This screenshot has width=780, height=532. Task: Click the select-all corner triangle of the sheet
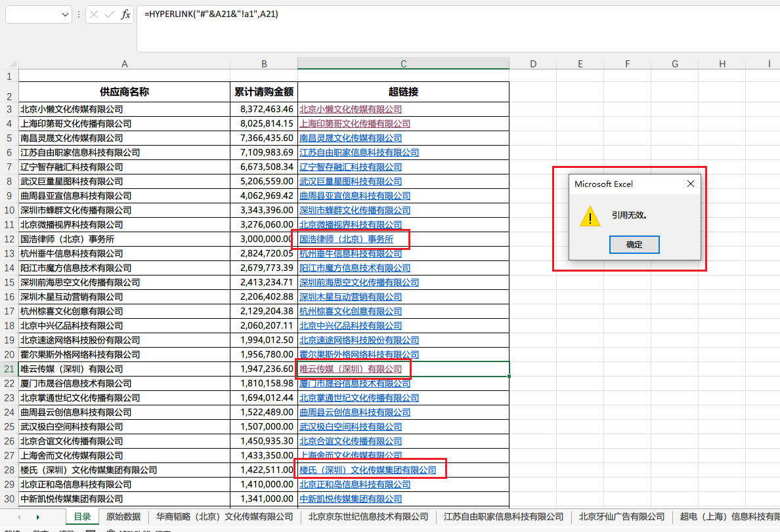12,64
